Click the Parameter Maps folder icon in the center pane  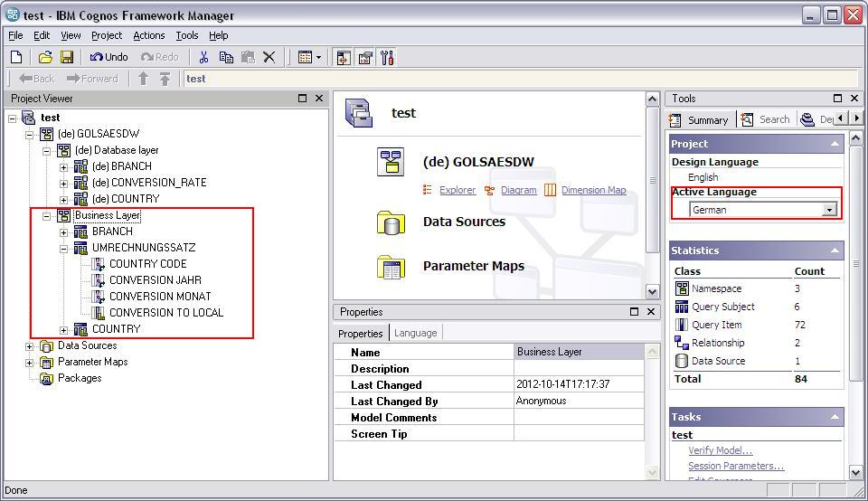tap(391, 267)
